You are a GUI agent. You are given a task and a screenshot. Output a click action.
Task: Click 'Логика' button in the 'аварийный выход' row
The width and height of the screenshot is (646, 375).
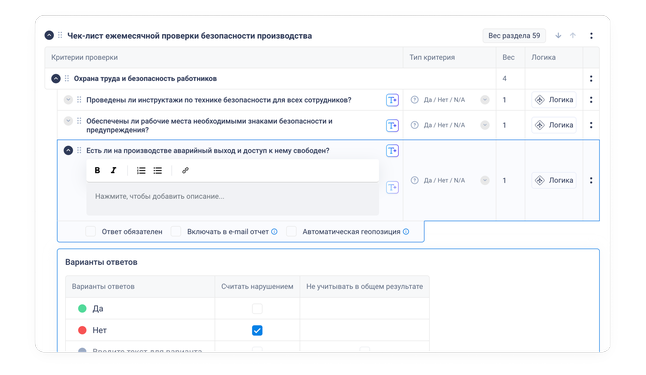(554, 180)
